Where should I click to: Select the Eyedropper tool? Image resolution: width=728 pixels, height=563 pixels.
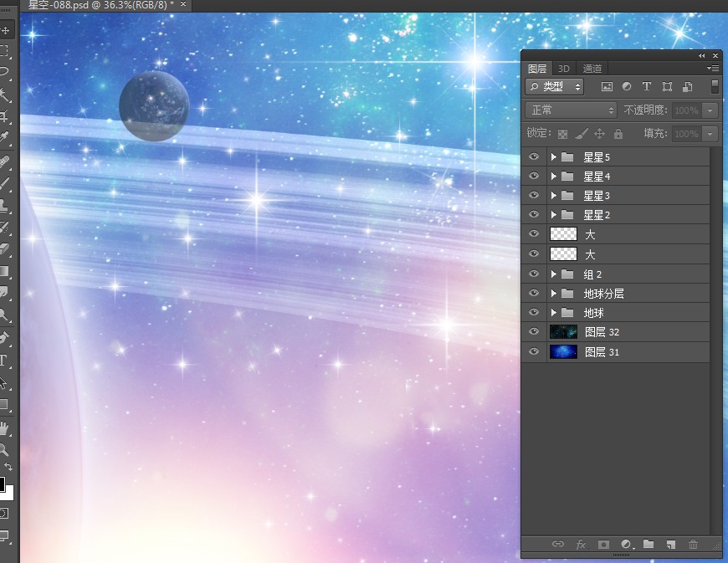coord(5,137)
